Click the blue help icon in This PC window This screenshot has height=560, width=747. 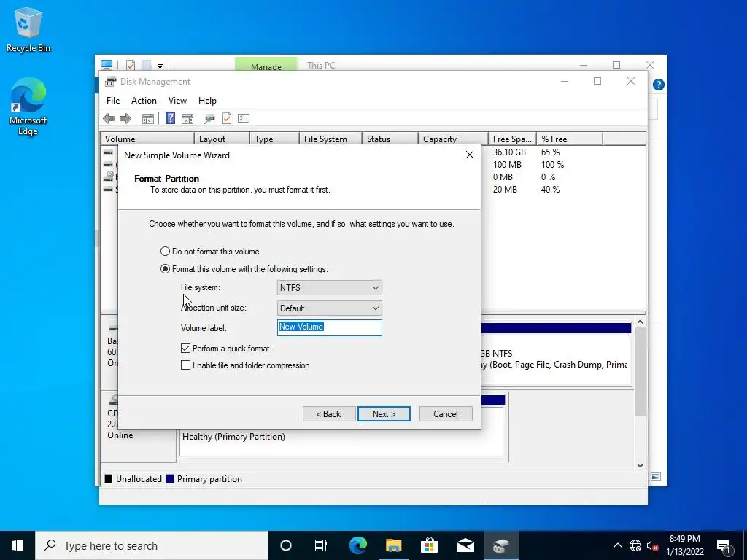(659, 85)
